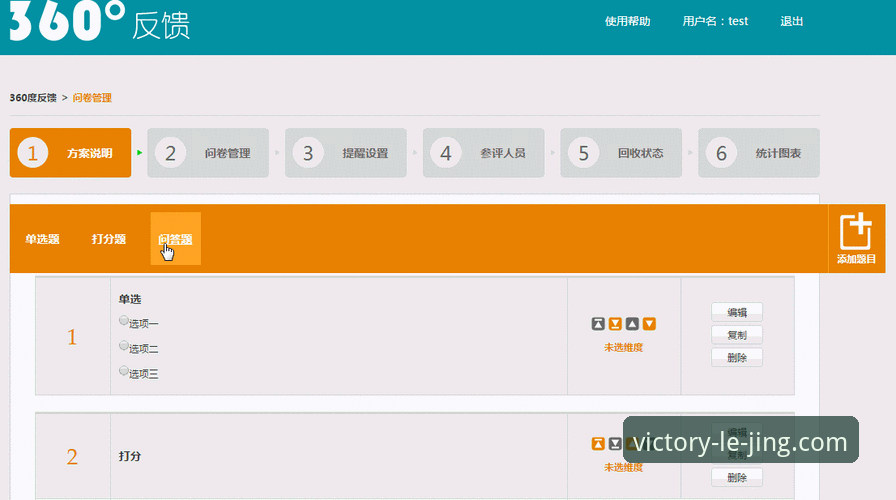
Task: Go to step 2 问卷管理
Action: pyautogui.click(x=208, y=153)
